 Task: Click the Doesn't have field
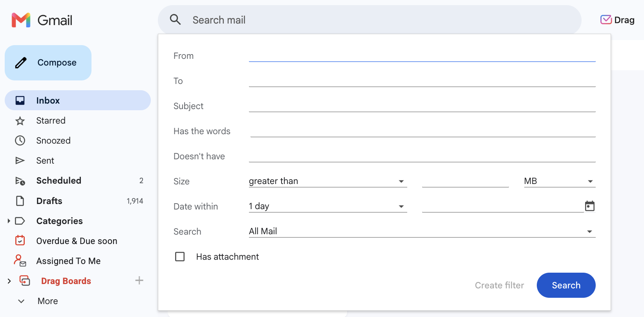(422, 156)
